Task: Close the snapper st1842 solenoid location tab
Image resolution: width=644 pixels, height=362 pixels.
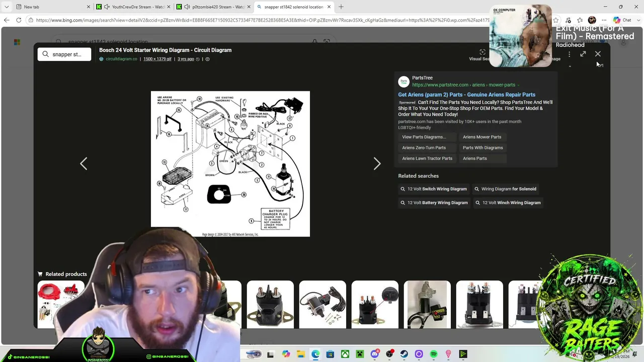Action: [x=329, y=7]
